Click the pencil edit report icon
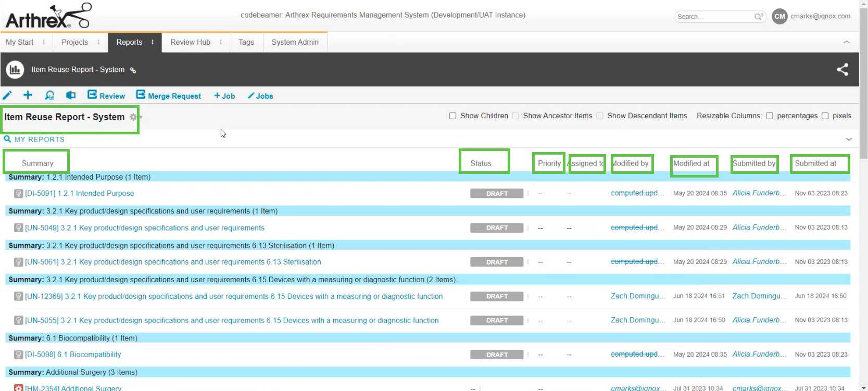The image size is (868, 391). click(x=7, y=95)
